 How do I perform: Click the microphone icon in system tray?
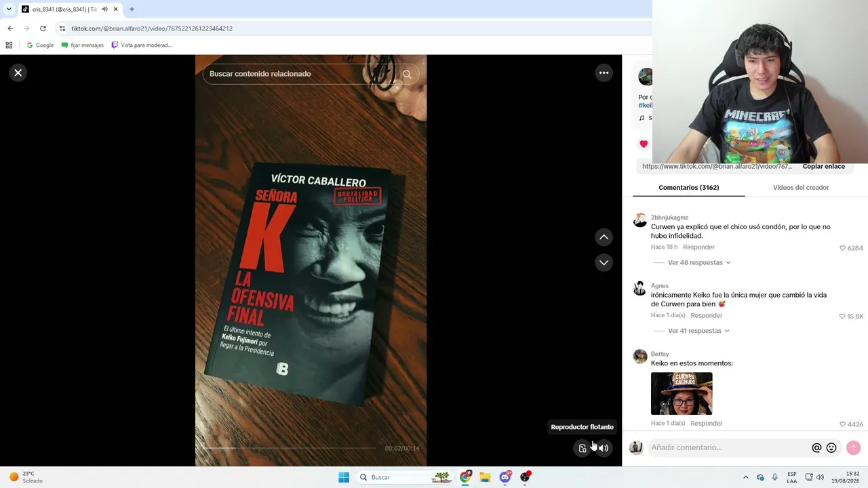pyautogui.click(x=775, y=477)
